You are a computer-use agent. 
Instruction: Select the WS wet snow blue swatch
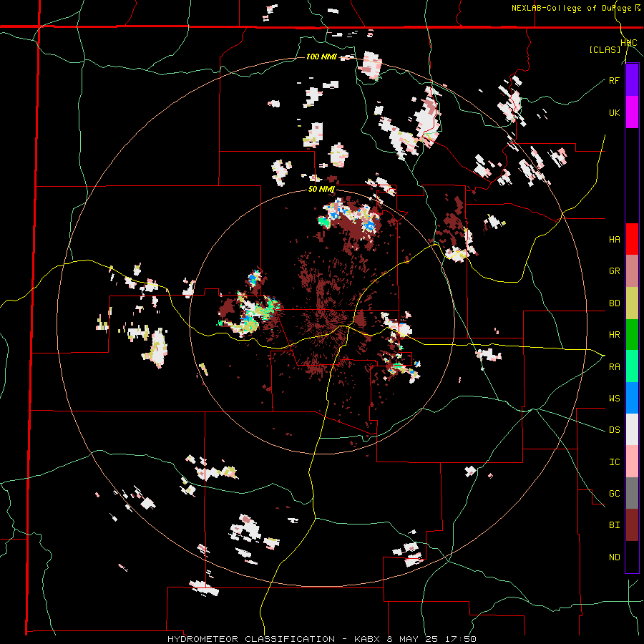[x=632, y=398]
